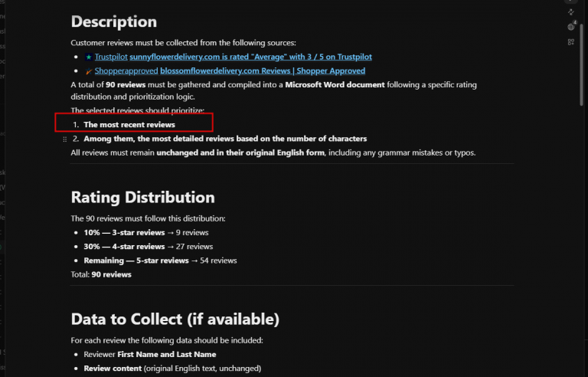Click the 4-star reviews bullet

click(149, 246)
